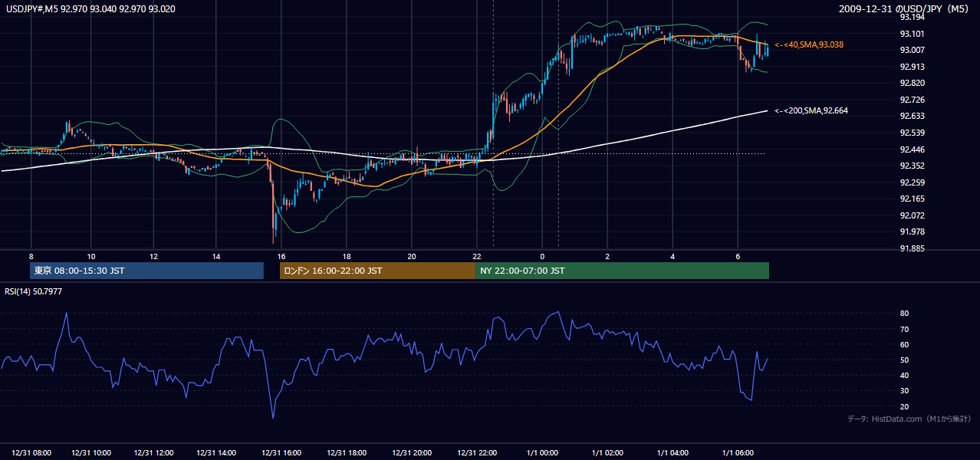The image size is (980, 460).
Task: Click hour marker 0 under the price chart
Action: pos(542,256)
